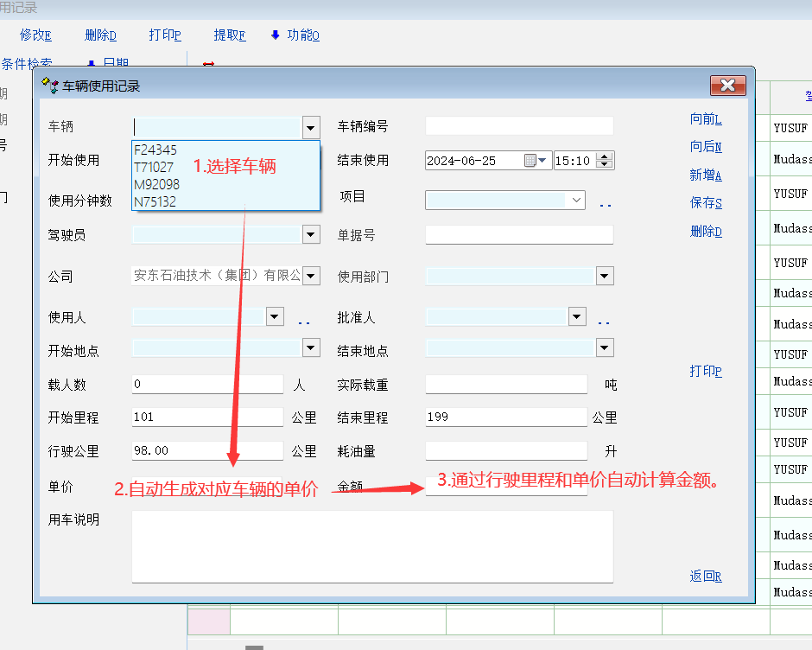The width and height of the screenshot is (812, 650).
Task: Click the 结束里程 field showing 199
Action: (505, 417)
